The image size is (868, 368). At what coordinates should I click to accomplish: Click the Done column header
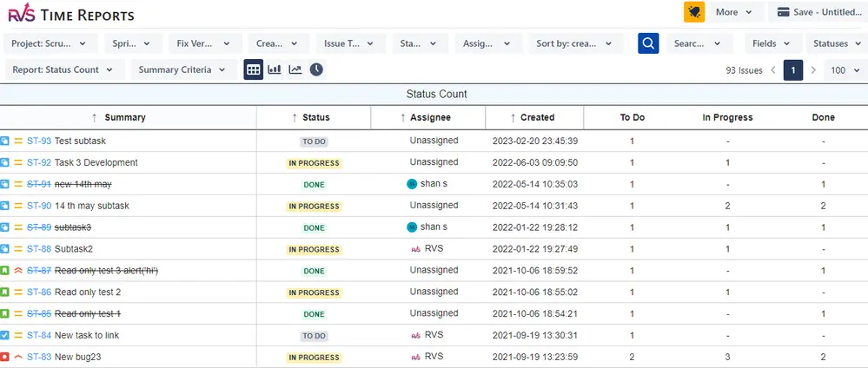pyautogui.click(x=823, y=117)
